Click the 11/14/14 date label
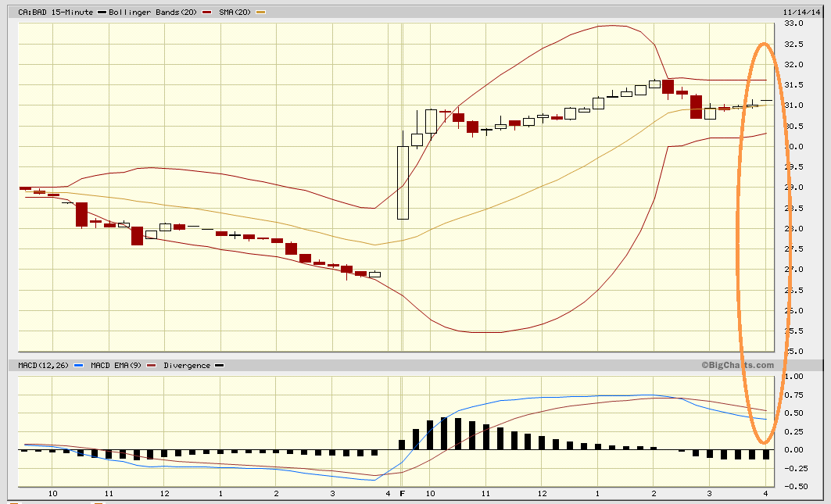Image resolution: width=831 pixels, height=504 pixels. (800, 12)
